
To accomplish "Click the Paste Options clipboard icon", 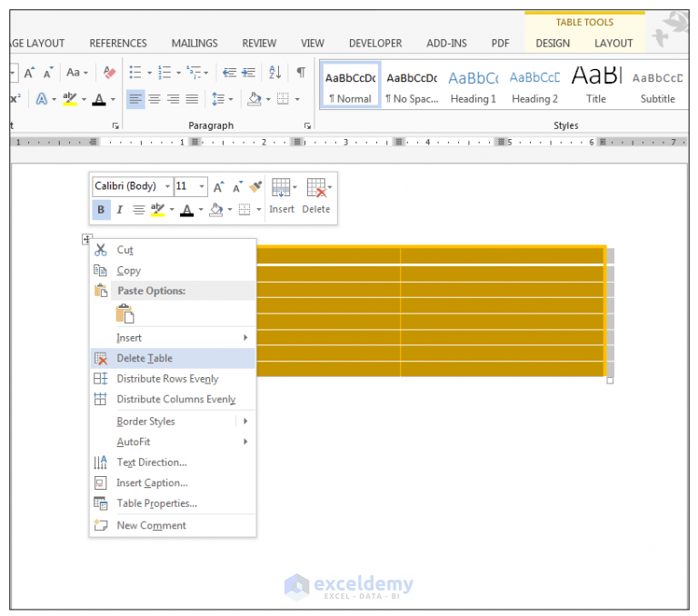I will [x=125, y=313].
